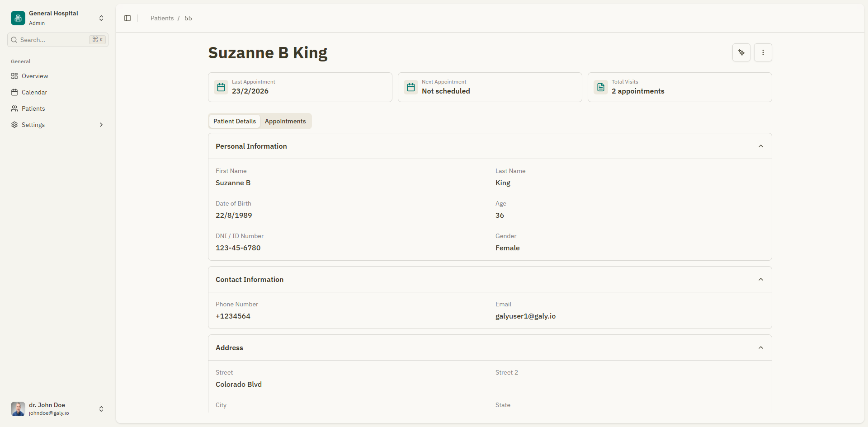
Task: Click the Settings gear icon
Action: coord(14,125)
